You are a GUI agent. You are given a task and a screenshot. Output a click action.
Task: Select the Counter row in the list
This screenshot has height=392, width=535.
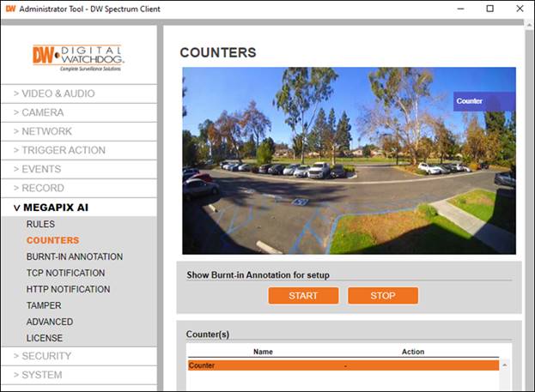[342, 365]
